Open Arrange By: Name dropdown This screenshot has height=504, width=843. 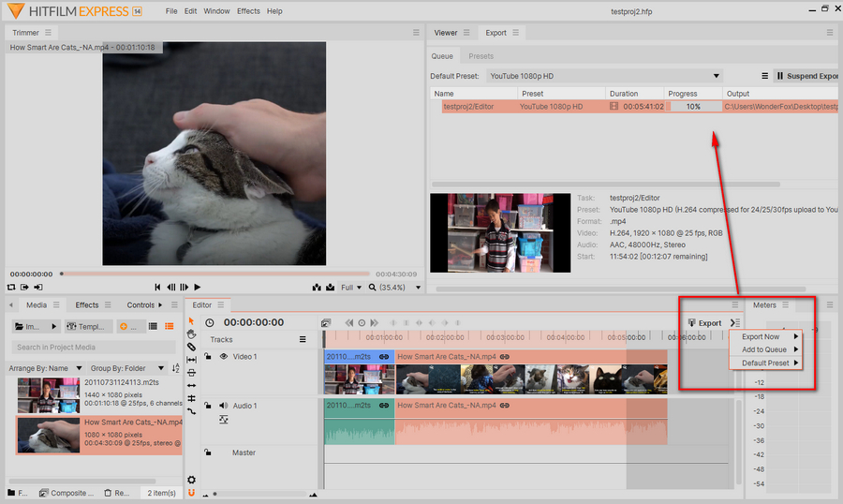(x=45, y=368)
